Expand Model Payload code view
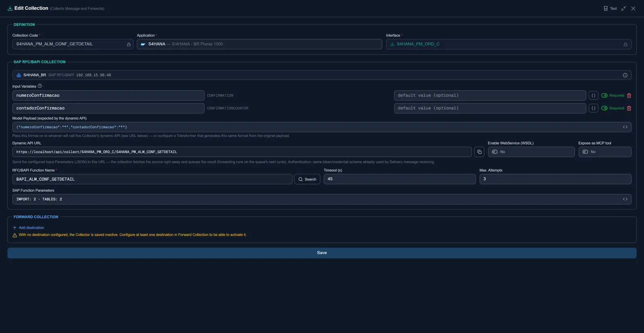644x333 pixels. (x=625, y=127)
